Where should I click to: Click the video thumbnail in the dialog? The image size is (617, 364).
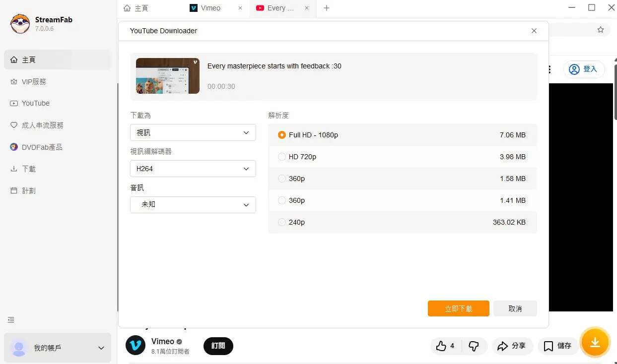[168, 76]
